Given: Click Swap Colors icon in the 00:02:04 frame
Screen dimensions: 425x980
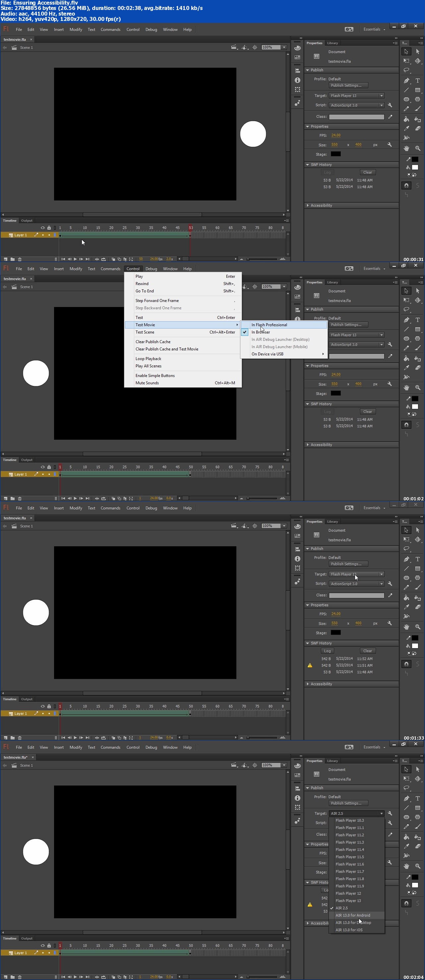Looking at the screenshot, I should point(414,892).
